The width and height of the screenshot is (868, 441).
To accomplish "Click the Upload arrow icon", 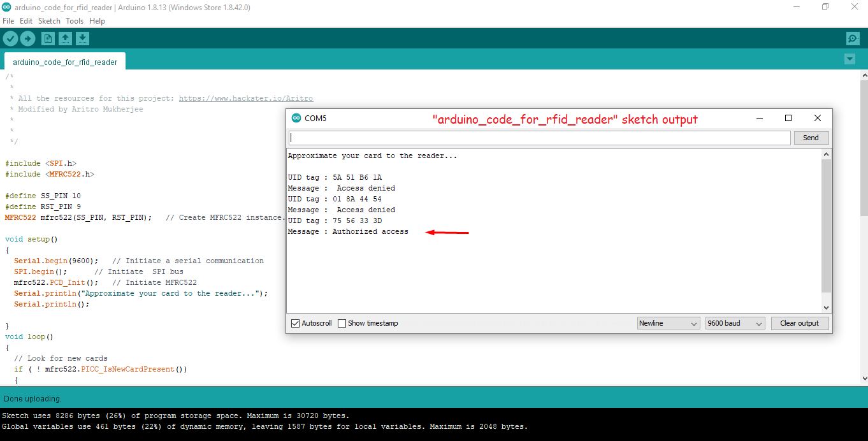I will pyautogui.click(x=27, y=39).
